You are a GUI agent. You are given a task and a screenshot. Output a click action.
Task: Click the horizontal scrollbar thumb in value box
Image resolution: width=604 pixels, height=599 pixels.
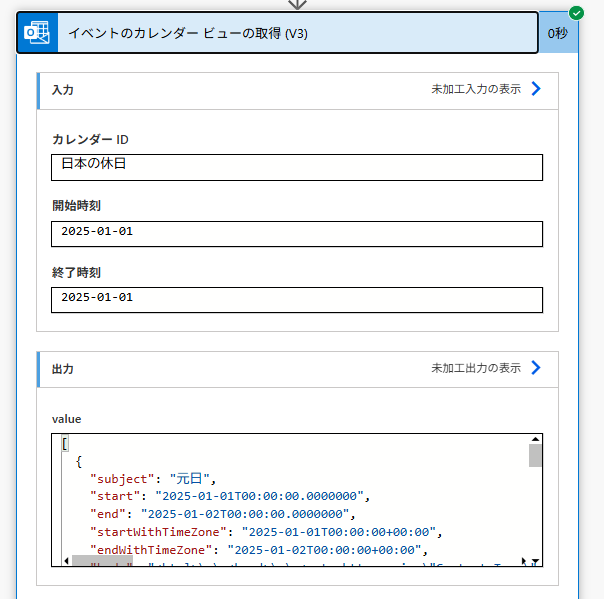click(x=102, y=560)
